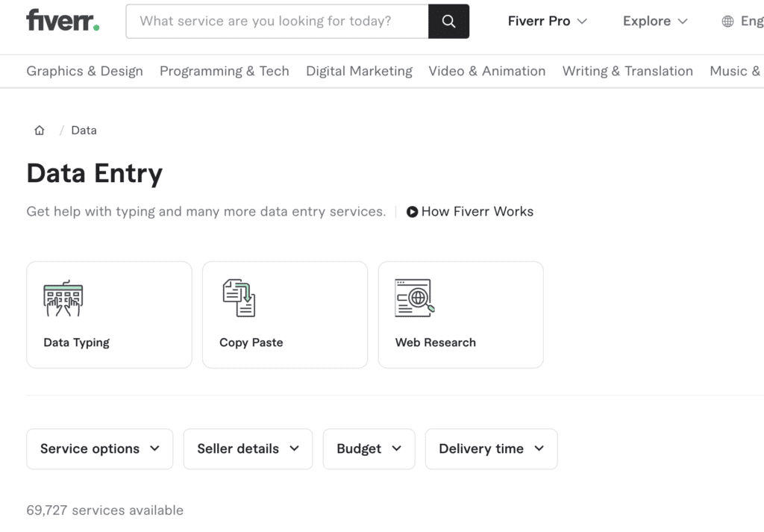Click the Data breadcrumb link

pyautogui.click(x=84, y=130)
